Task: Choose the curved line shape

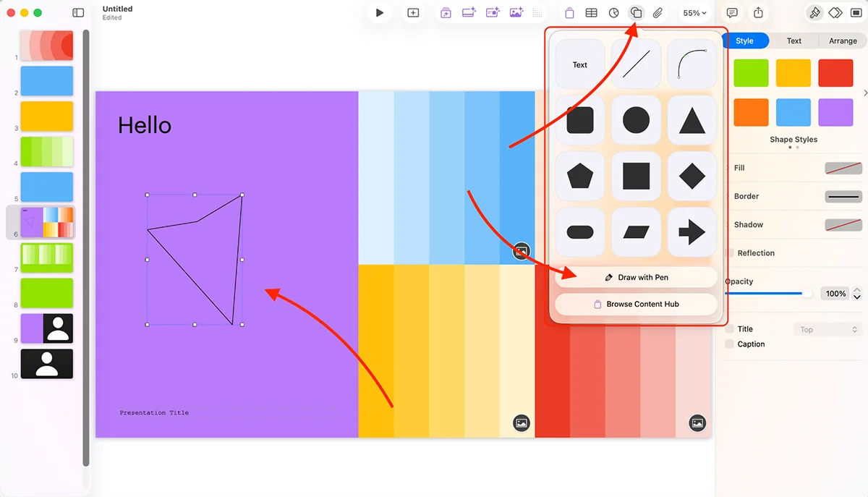Action: coord(692,64)
